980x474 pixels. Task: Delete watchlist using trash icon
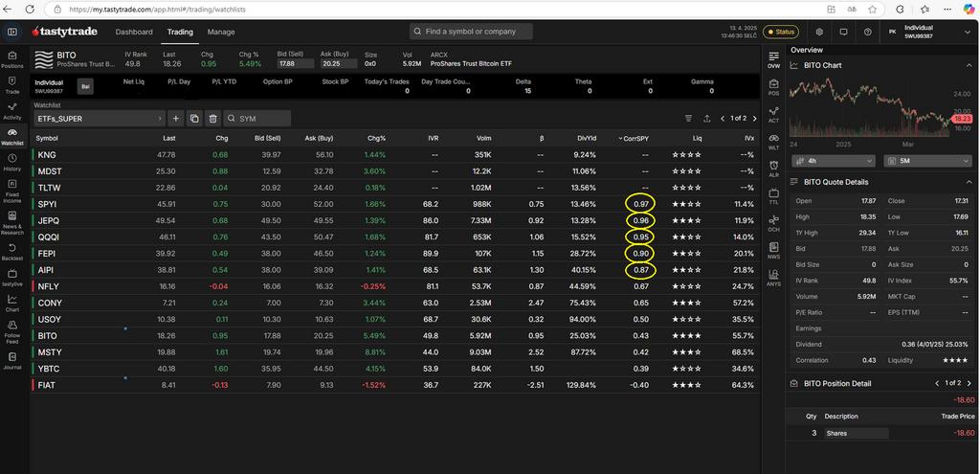[213, 118]
